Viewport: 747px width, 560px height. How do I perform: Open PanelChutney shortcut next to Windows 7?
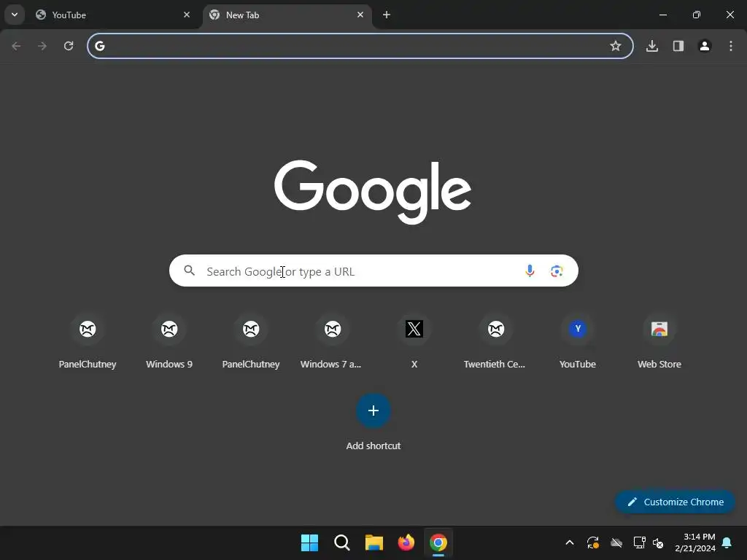click(x=251, y=342)
